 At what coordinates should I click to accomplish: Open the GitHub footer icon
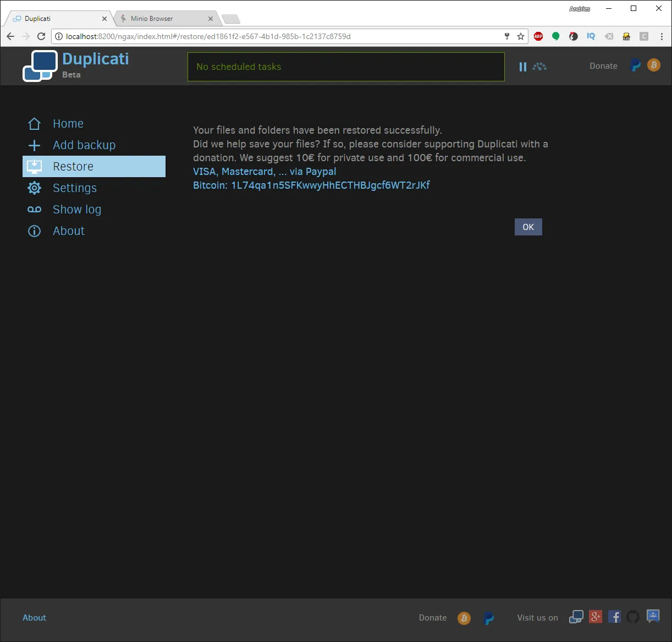point(634,617)
